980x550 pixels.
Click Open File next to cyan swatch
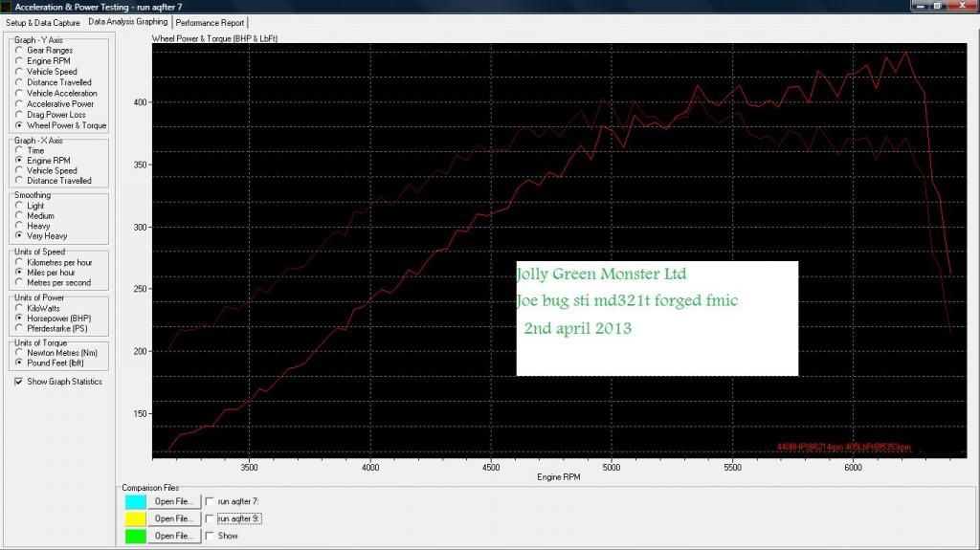click(174, 501)
